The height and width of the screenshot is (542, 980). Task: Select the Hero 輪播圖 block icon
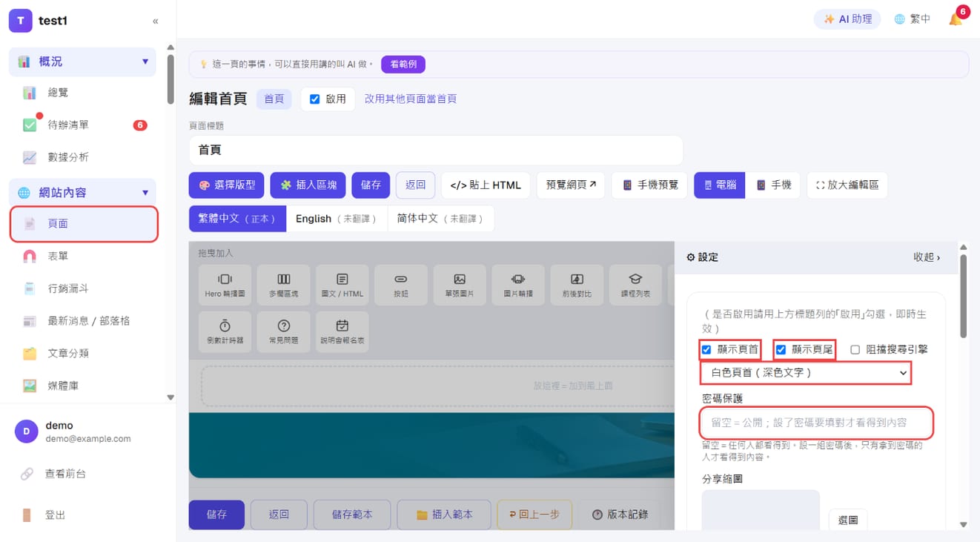[225, 285]
